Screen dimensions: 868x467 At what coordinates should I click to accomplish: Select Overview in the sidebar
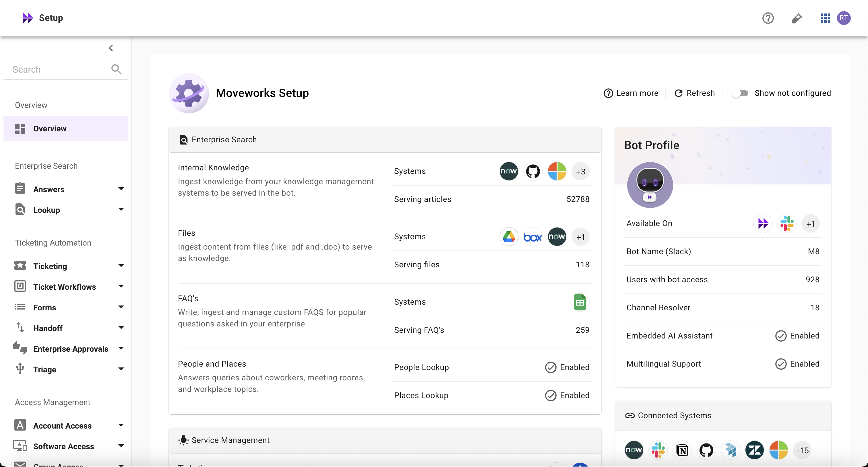tap(66, 129)
